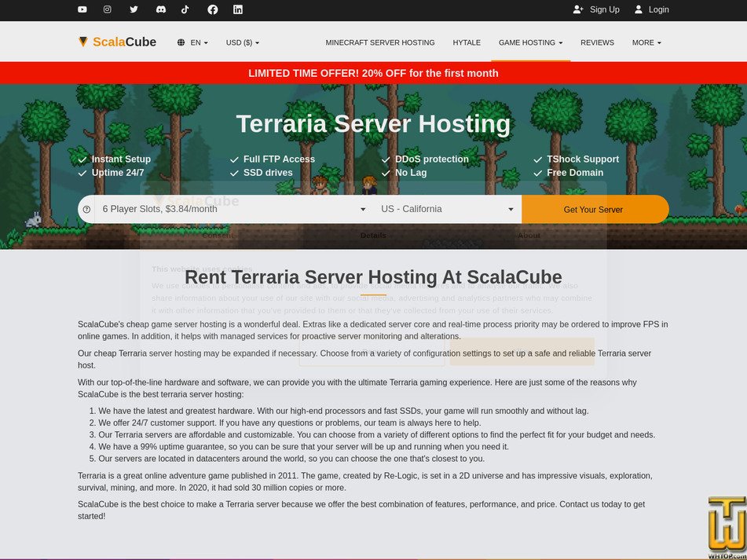This screenshot has width=747, height=560.
Task: Select the Reviews menu item
Action: pyautogui.click(x=597, y=42)
